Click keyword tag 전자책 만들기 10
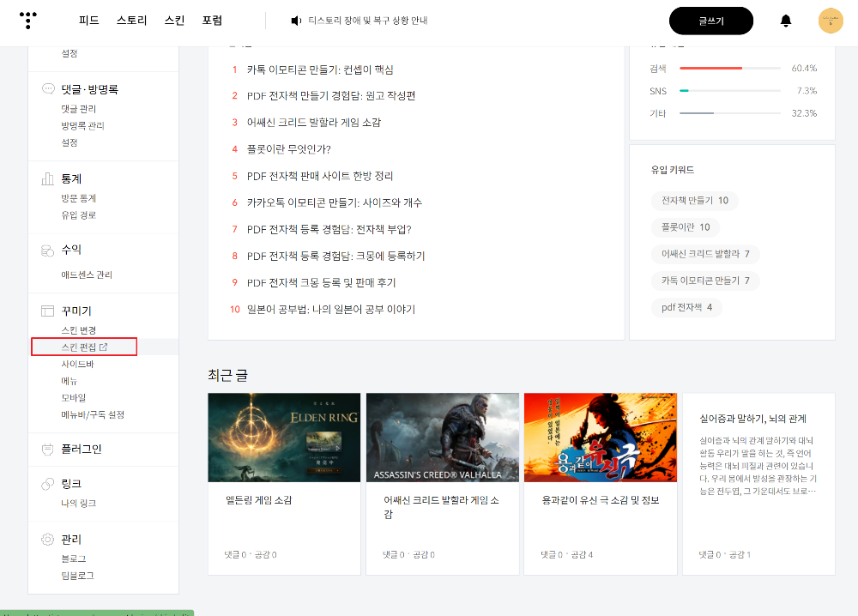The width and height of the screenshot is (858, 616). [694, 200]
